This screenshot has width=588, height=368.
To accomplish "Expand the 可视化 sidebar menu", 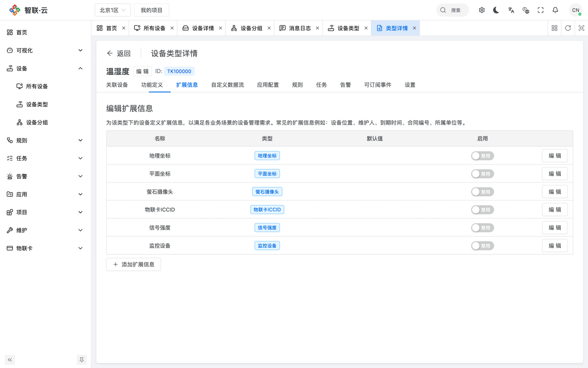I will pyautogui.click(x=45, y=50).
